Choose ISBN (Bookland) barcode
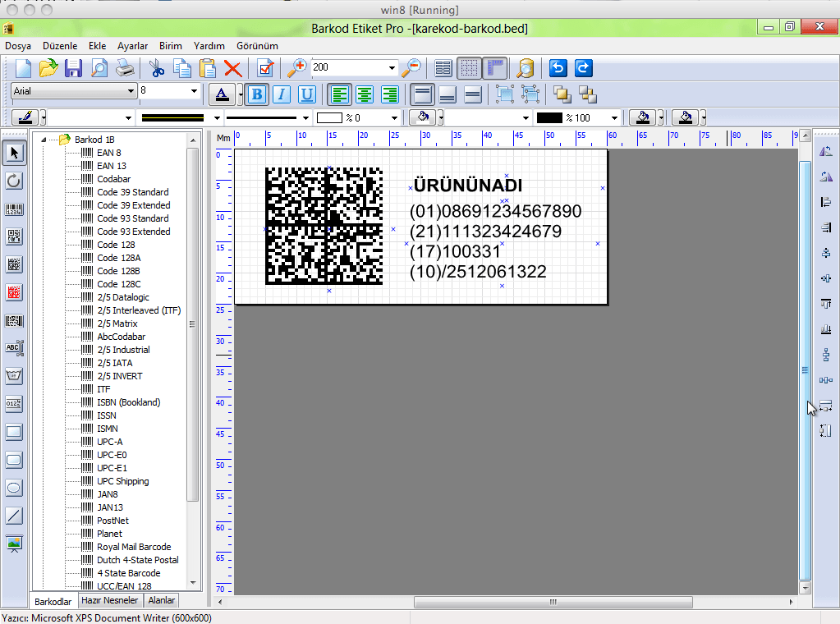This screenshot has height=624, width=840. point(129,402)
